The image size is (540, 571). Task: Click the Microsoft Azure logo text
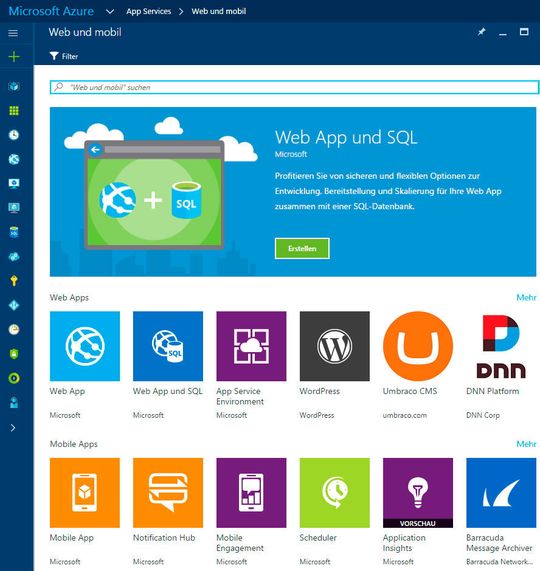(51, 11)
